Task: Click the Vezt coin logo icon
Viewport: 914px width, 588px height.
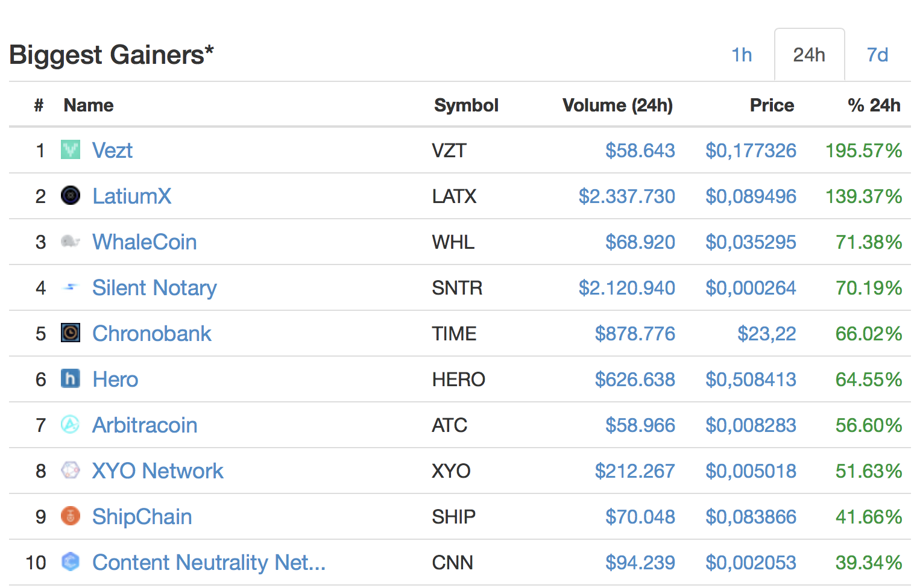Action: click(71, 150)
